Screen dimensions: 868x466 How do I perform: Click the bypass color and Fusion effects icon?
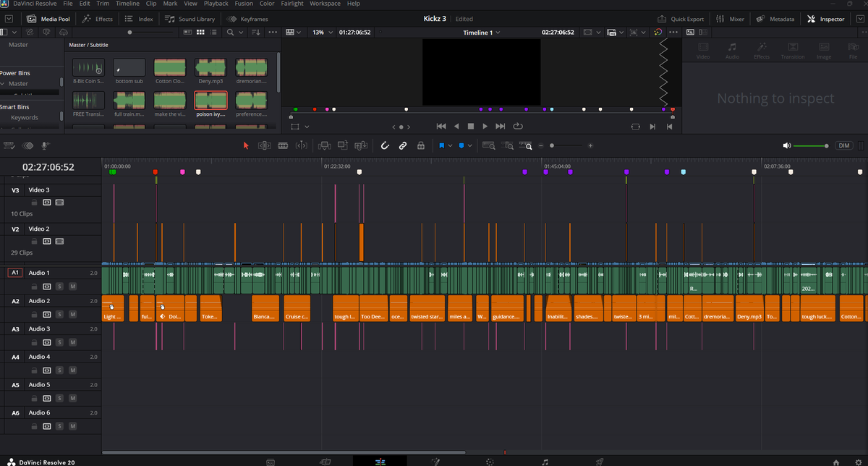[x=658, y=33]
